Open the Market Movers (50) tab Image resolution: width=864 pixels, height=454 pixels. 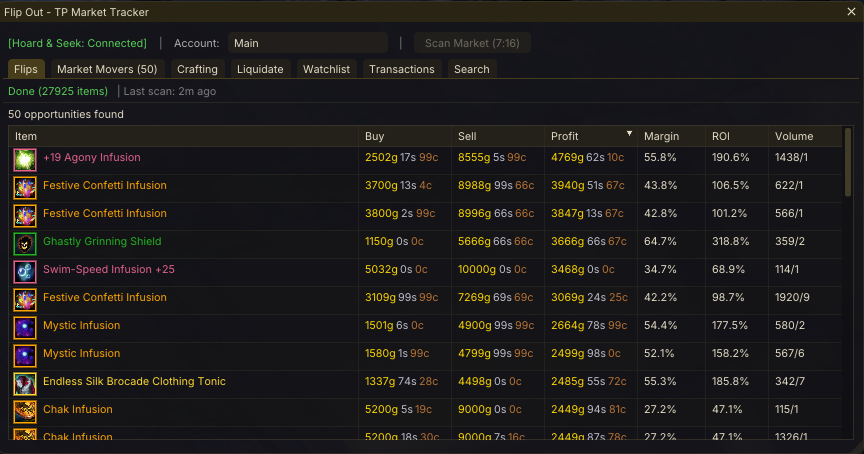pos(107,69)
